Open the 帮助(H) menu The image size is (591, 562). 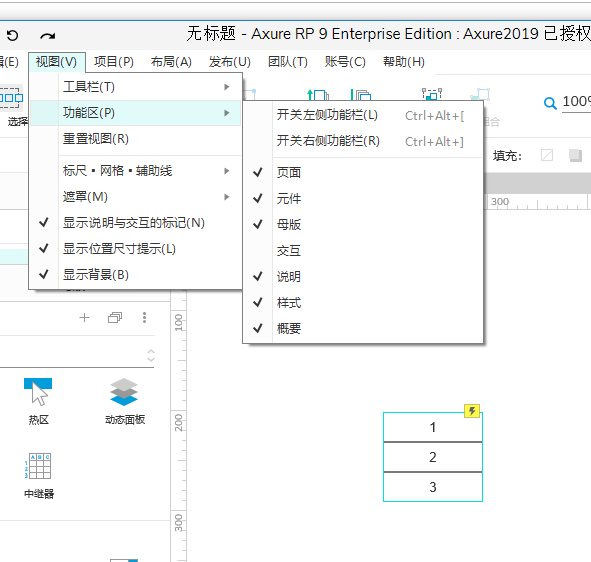click(x=404, y=61)
